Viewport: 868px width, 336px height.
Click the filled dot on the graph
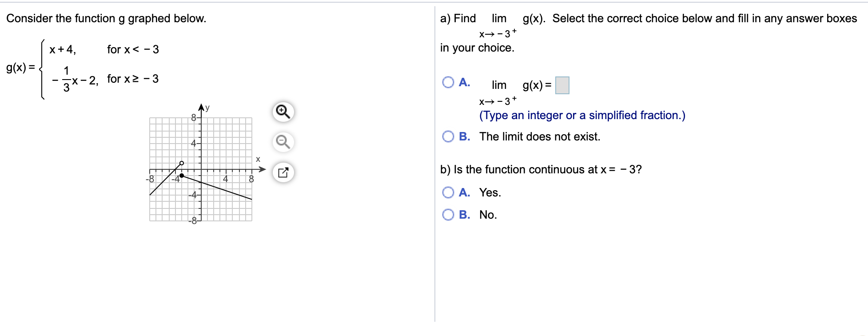pyautogui.click(x=181, y=176)
